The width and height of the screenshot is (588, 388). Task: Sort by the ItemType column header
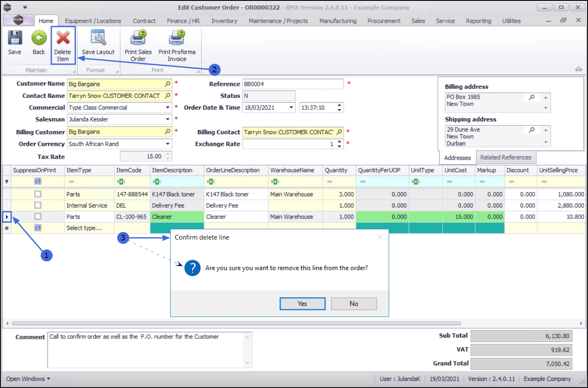[x=89, y=170]
